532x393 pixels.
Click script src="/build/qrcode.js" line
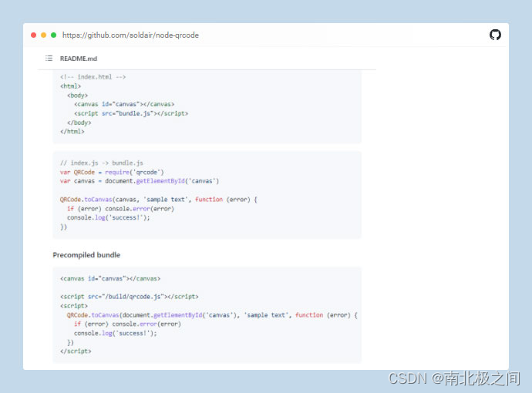[x=130, y=297]
